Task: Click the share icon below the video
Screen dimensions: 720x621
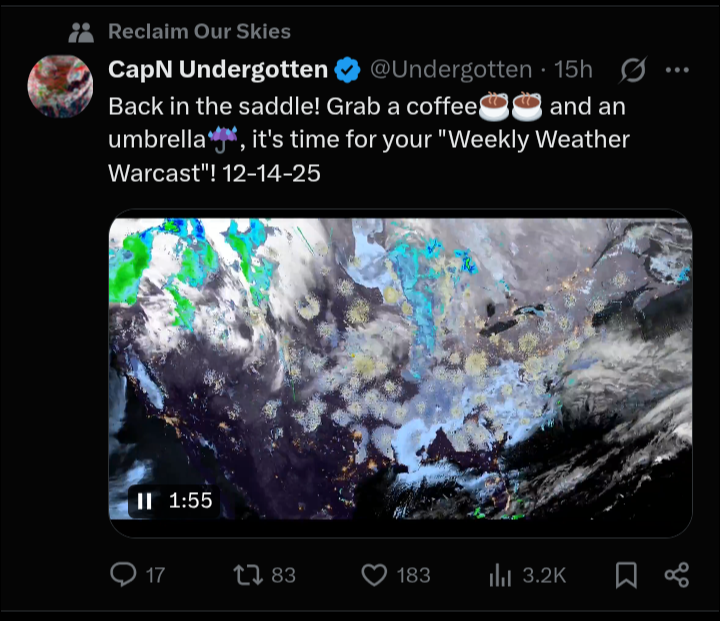Action: [x=677, y=574]
